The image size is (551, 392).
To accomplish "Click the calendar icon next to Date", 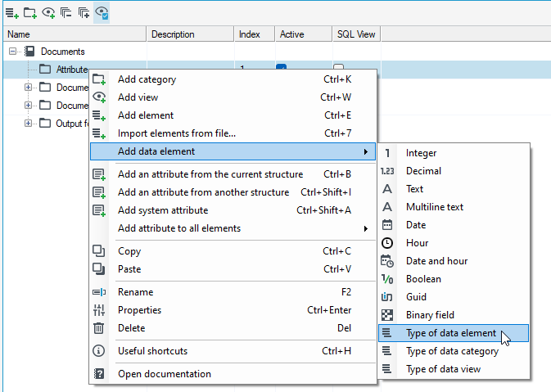I will 387,225.
